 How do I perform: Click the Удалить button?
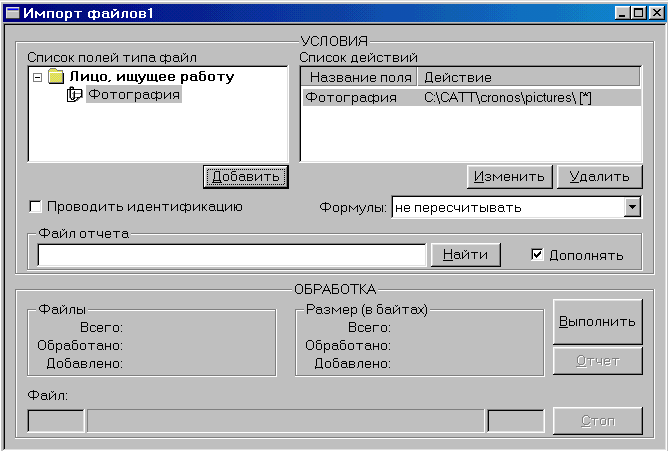tap(599, 176)
